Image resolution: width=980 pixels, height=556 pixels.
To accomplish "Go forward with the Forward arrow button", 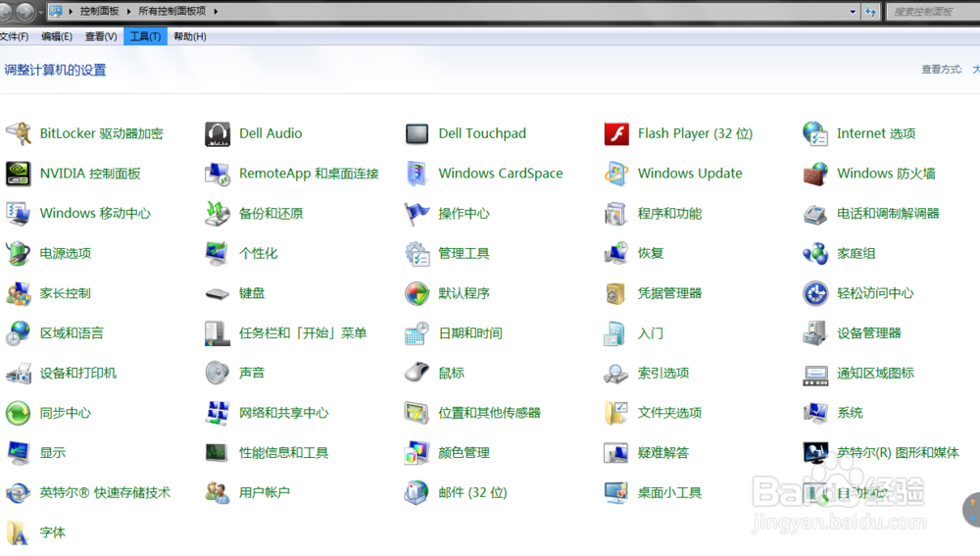I will 25,11.
